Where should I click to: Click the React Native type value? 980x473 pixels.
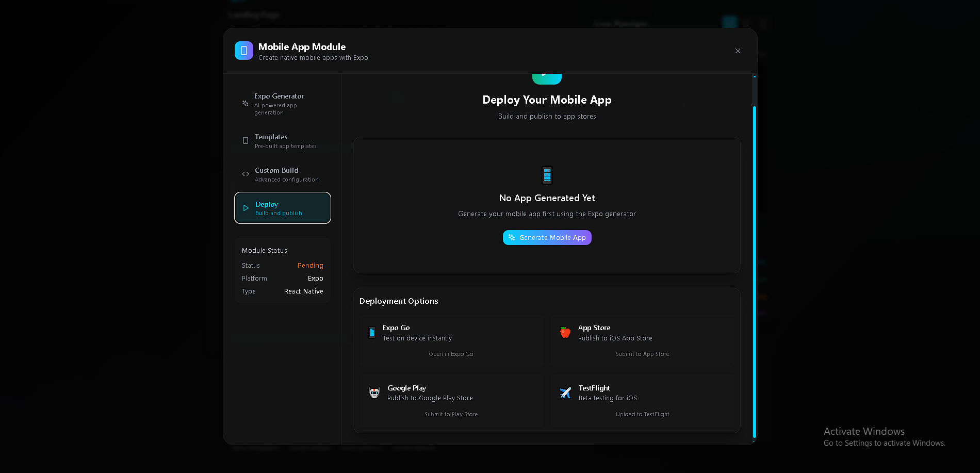click(x=303, y=291)
